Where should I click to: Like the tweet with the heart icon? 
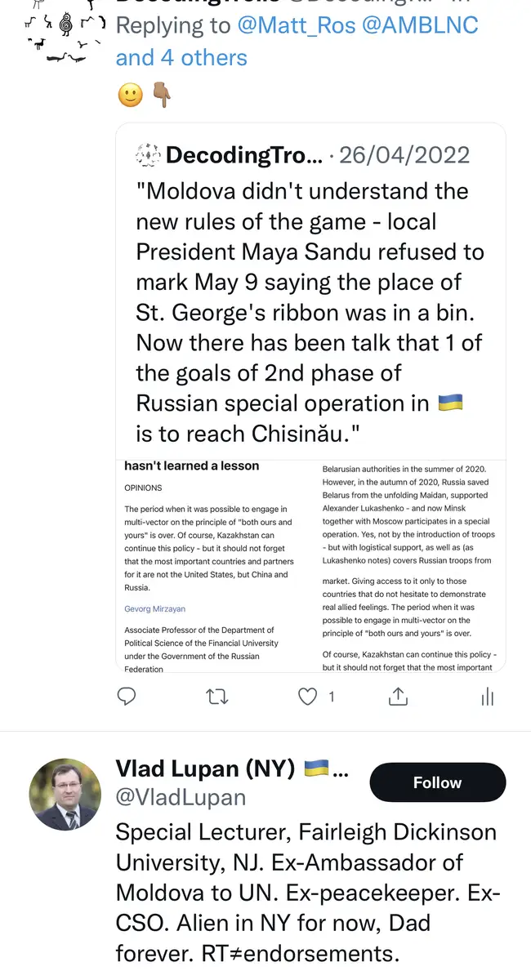pyautogui.click(x=307, y=697)
